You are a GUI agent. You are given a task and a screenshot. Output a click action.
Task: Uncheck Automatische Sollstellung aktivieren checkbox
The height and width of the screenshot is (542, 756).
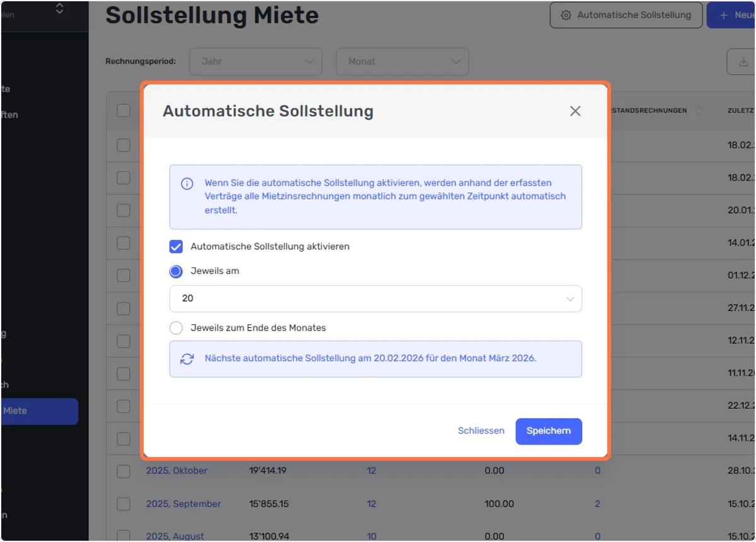coord(176,247)
